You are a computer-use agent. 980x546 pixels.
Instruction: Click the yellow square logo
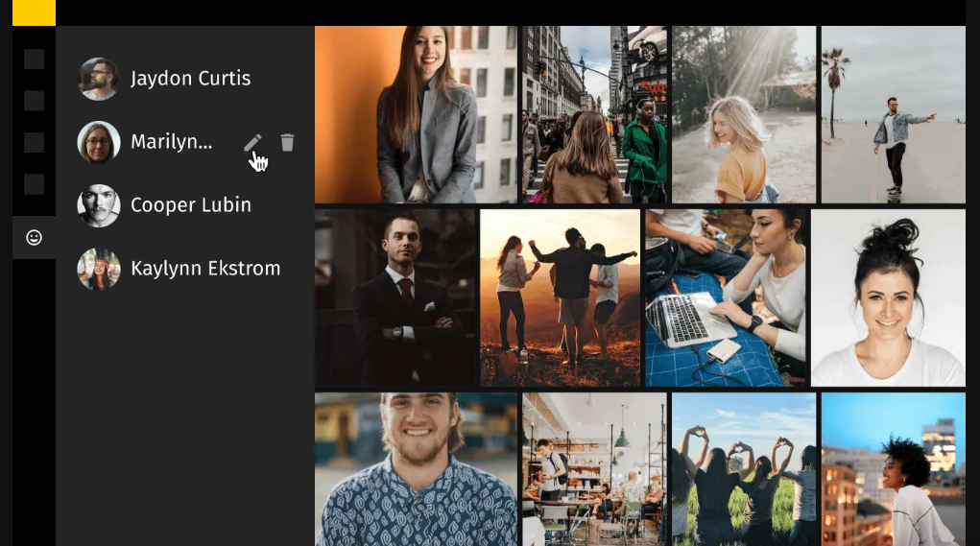pyautogui.click(x=34, y=12)
